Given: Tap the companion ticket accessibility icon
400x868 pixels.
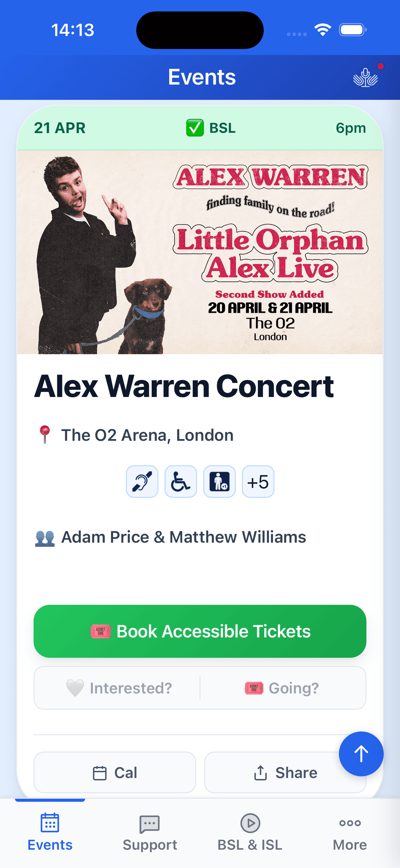Looking at the screenshot, I should [220, 482].
